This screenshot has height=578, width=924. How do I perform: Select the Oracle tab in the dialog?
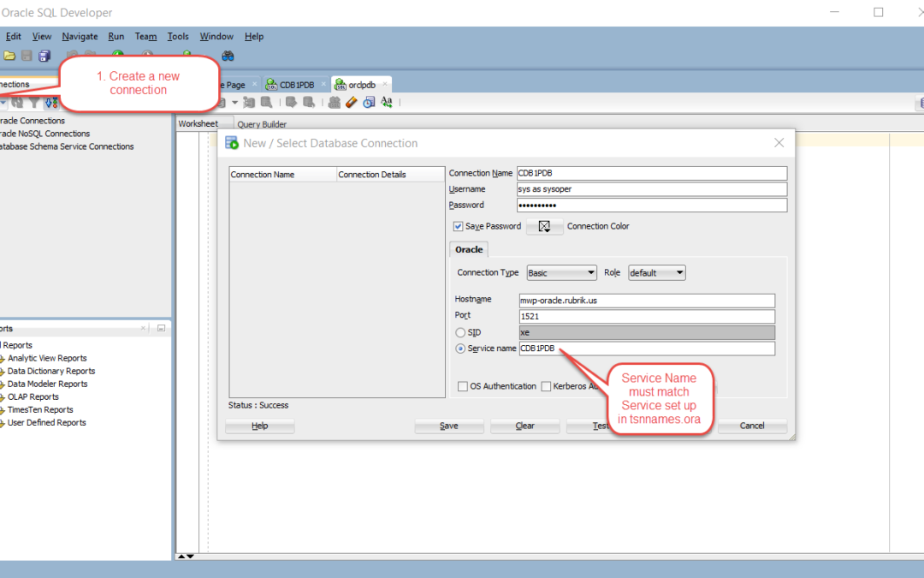[x=469, y=249]
